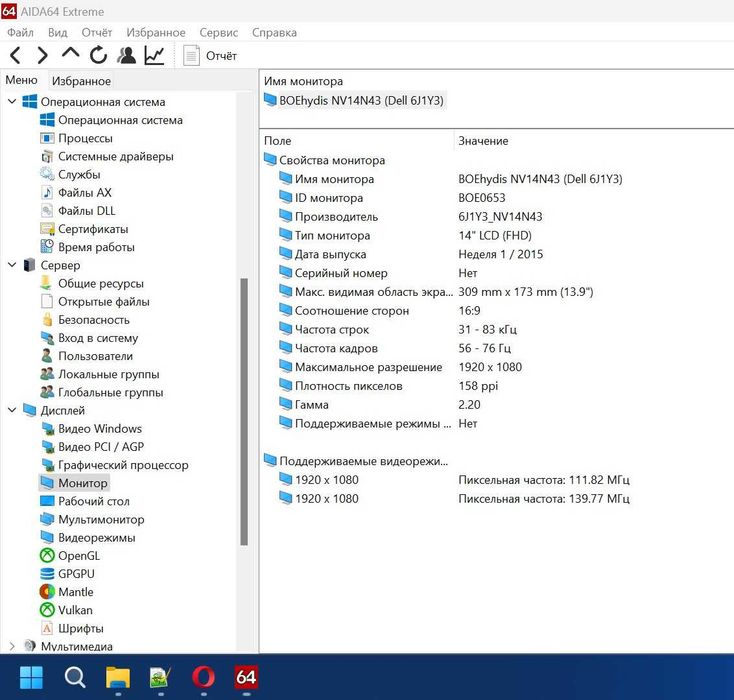
Task: Click the Службы gear icon
Action: tap(47, 174)
